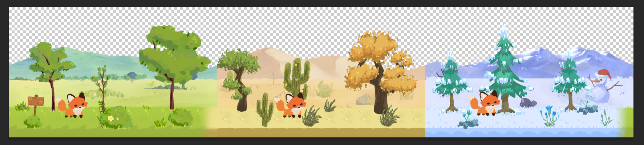Click the yellow flower on the meadow bush
This screenshot has height=145, width=644.
click(110, 118)
